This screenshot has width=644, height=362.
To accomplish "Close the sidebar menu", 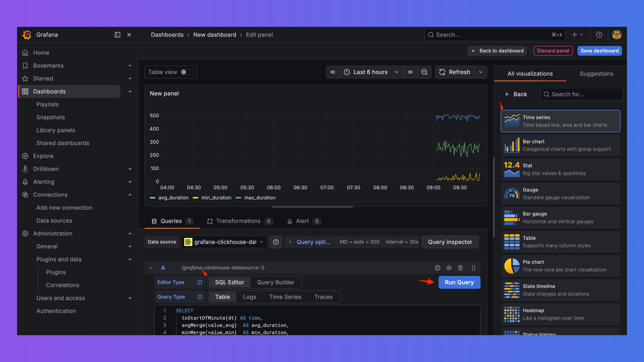I will coord(129,35).
